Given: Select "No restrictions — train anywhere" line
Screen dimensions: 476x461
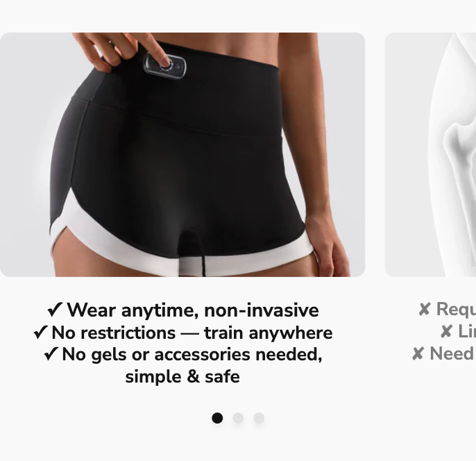Looking at the screenshot, I should 192,333.
